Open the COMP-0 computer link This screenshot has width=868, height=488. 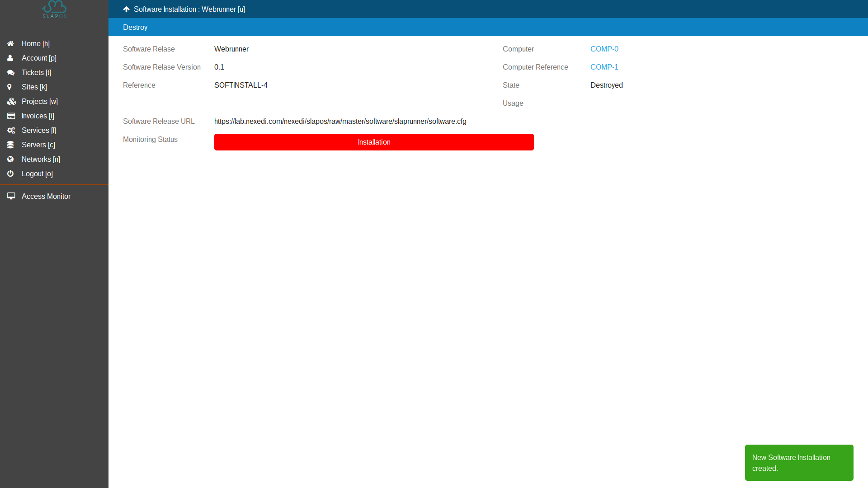(604, 49)
